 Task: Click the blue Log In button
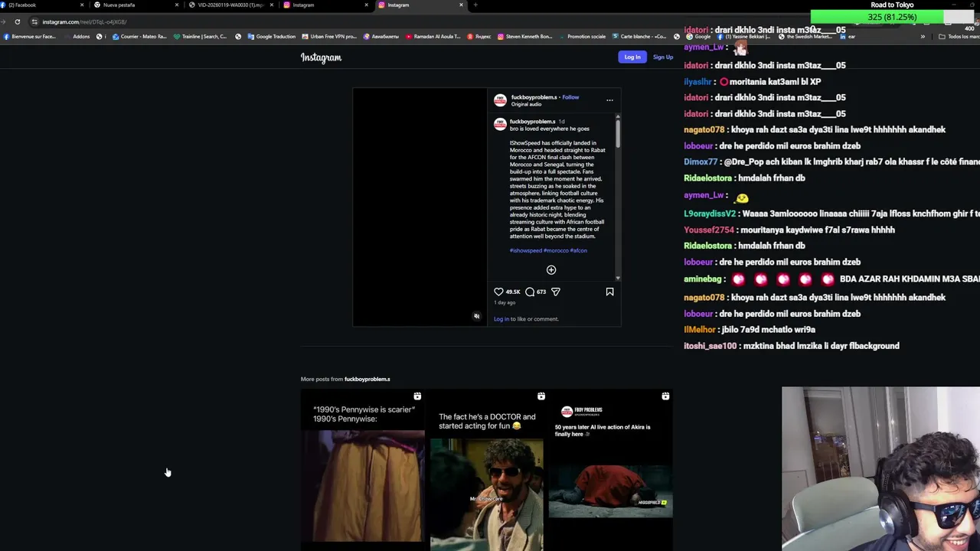click(632, 57)
